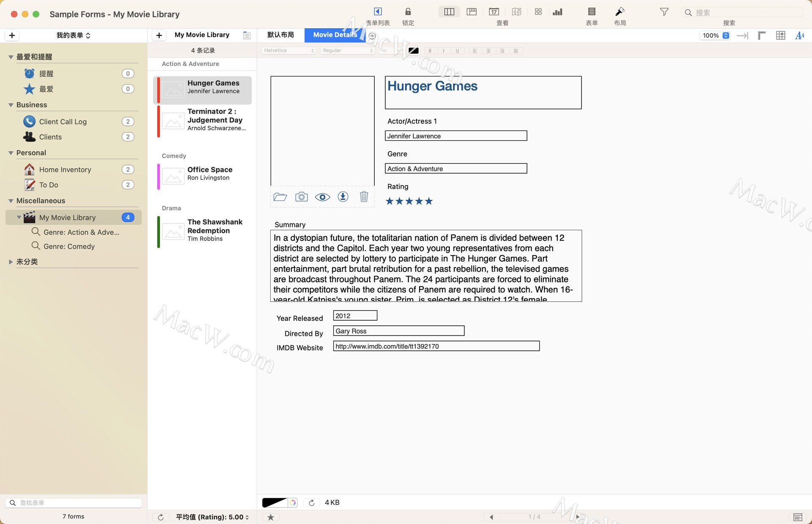812x524 pixels.
Task: Set rating to five stars
Action: [x=429, y=201]
